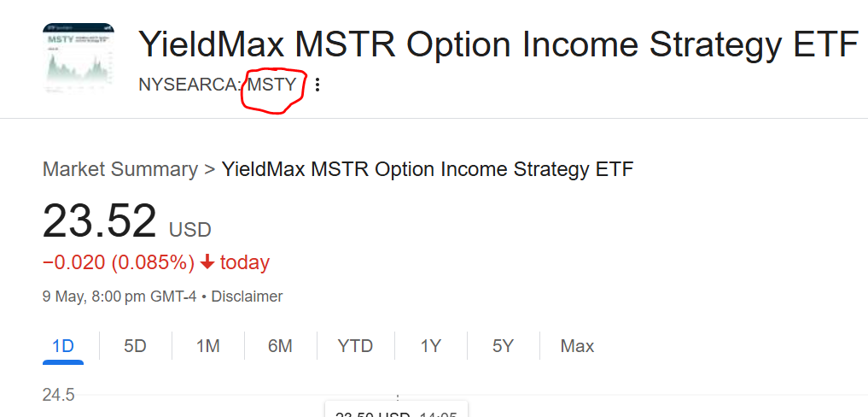Click the YieldMax ETF main title heading
The image size is (868, 417).
click(498, 44)
